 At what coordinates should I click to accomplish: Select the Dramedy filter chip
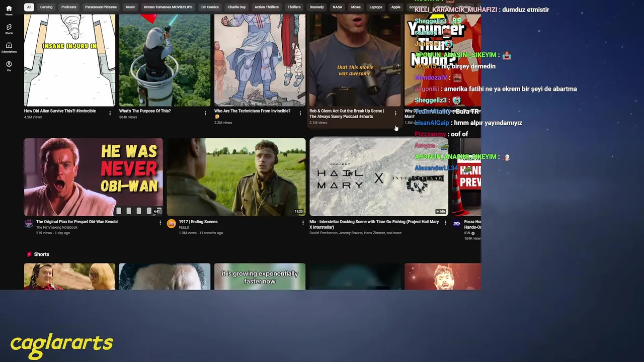(x=317, y=7)
